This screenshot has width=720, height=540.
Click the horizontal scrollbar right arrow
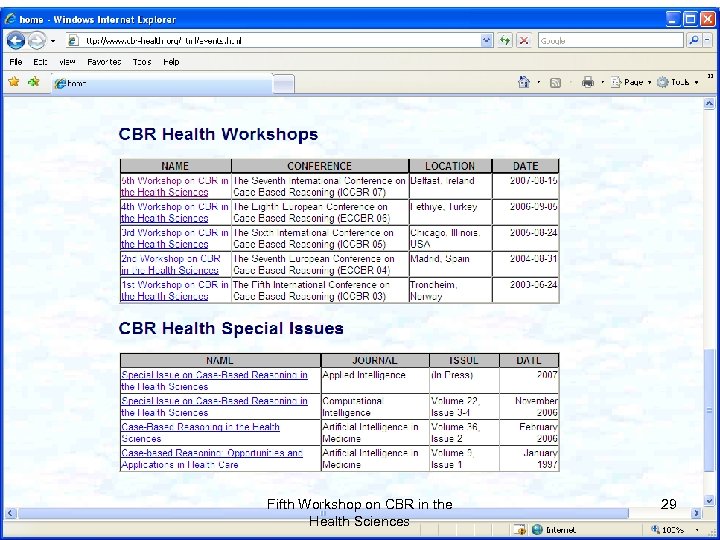tap(697, 513)
